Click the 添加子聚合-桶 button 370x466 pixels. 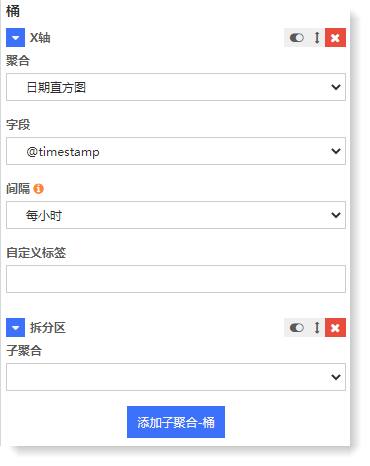click(176, 422)
